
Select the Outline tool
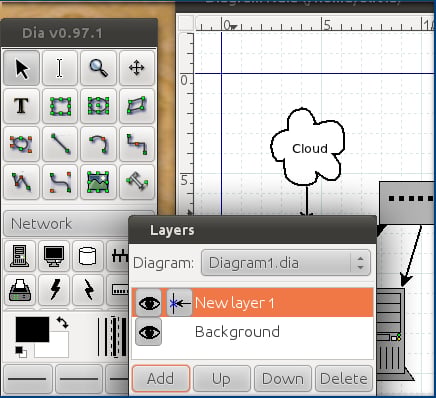137,182
